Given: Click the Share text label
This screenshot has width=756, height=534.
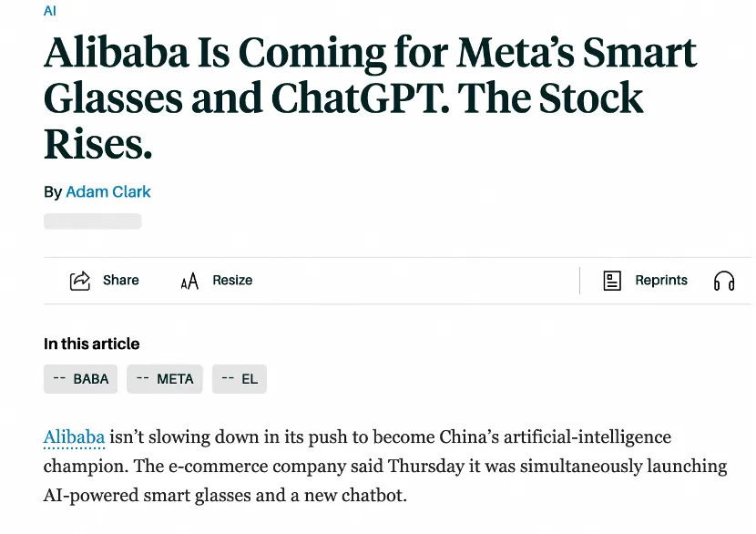Looking at the screenshot, I should 121,281.
